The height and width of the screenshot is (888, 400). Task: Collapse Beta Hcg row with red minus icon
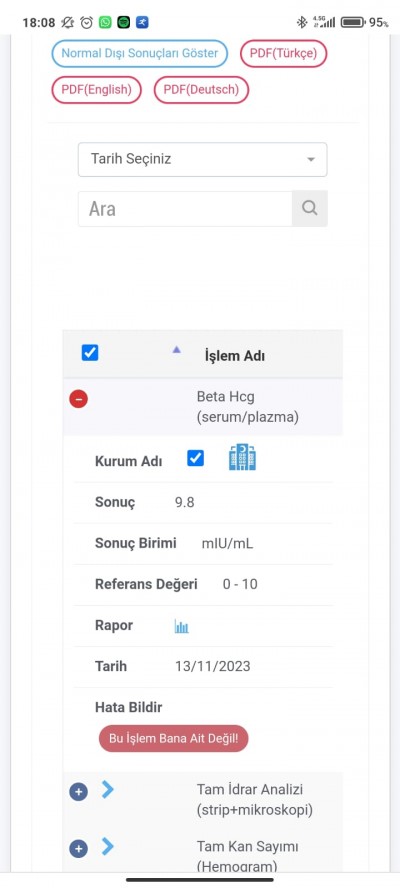point(78,399)
